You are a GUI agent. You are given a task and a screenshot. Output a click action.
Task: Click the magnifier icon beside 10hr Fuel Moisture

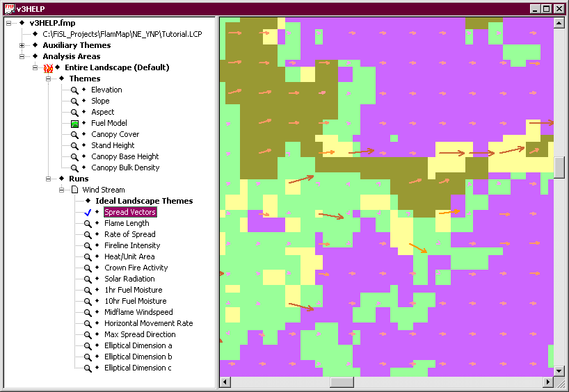(x=88, y=302)
